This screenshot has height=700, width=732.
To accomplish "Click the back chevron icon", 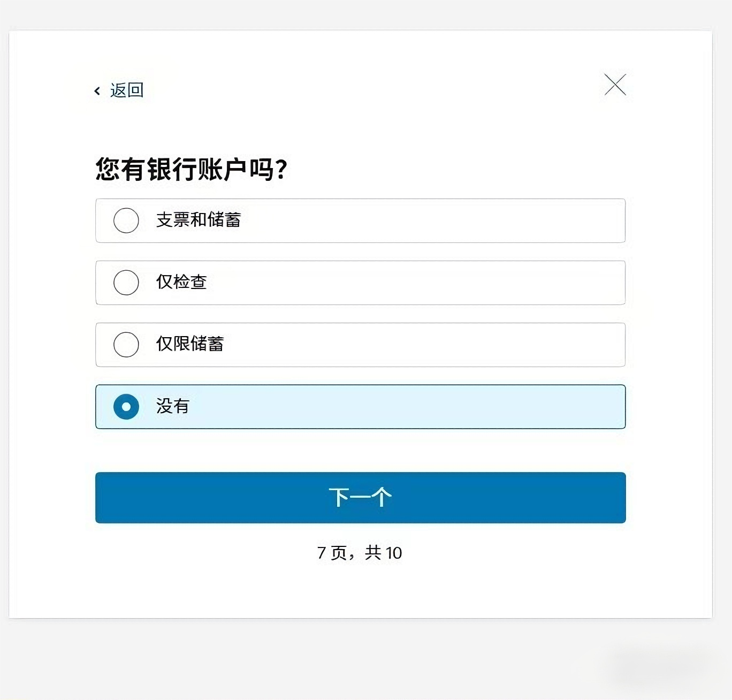I will point(97,90).
